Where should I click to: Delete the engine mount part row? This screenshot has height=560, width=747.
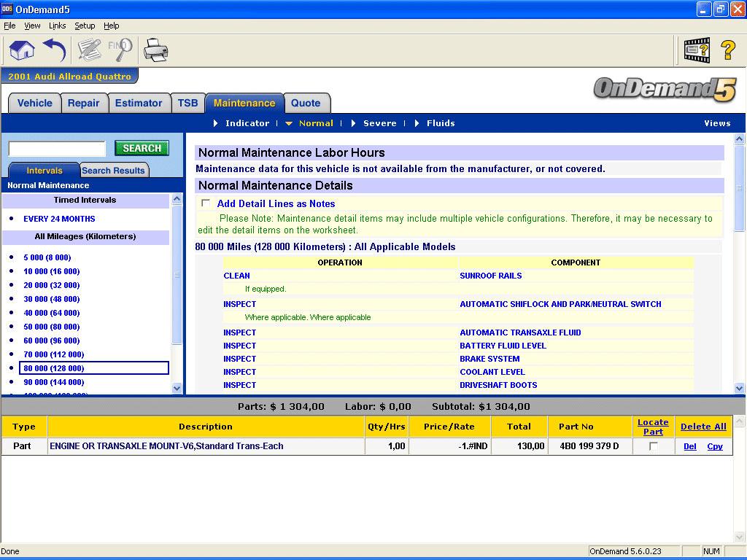[690, 446]
